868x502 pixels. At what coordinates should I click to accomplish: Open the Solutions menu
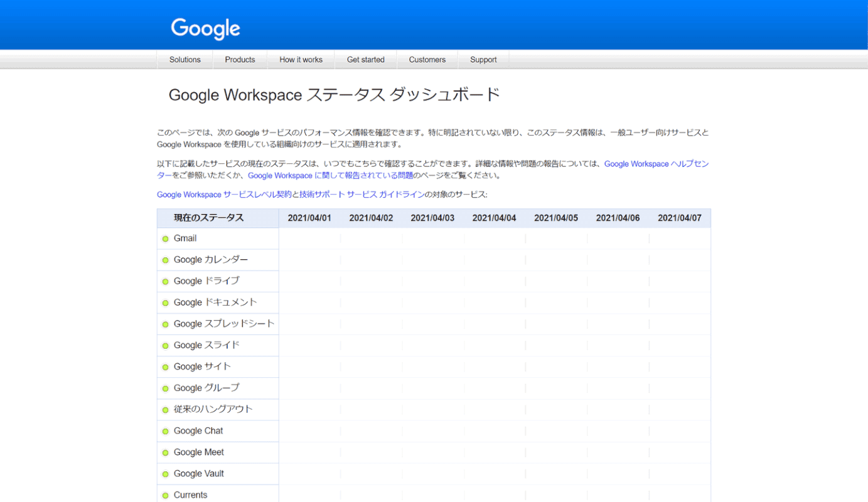[185, 60]
